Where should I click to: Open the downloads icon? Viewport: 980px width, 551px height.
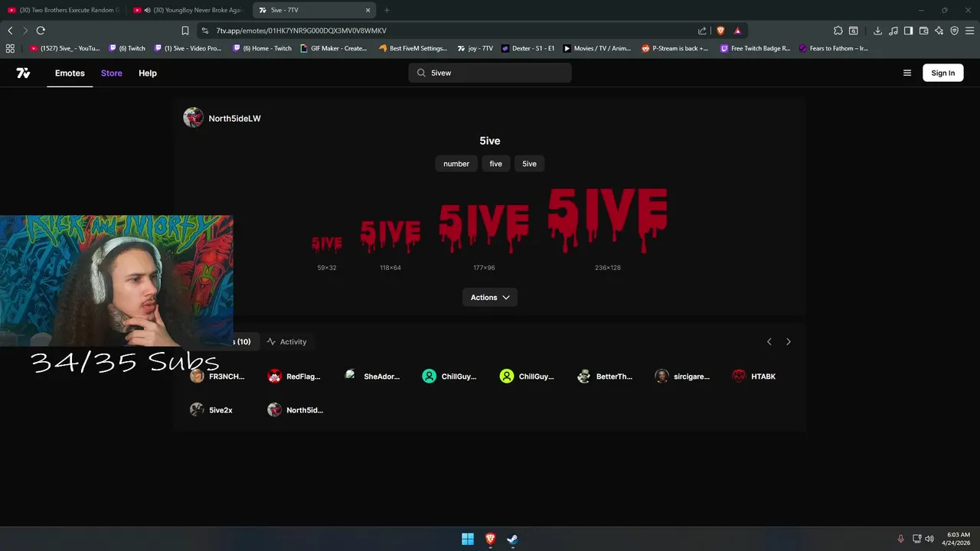[877, 31]
